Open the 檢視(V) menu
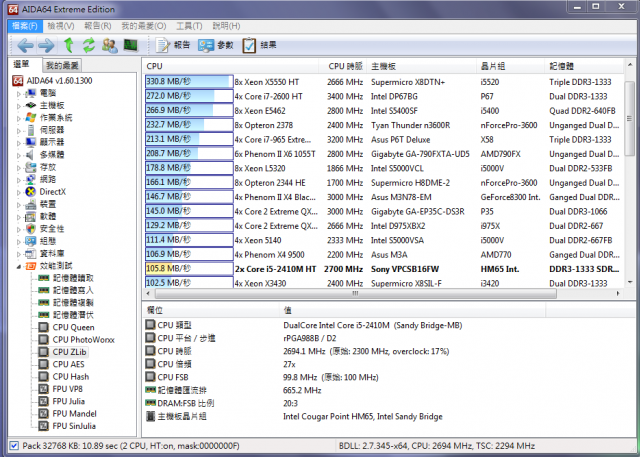 pos(61,26)
